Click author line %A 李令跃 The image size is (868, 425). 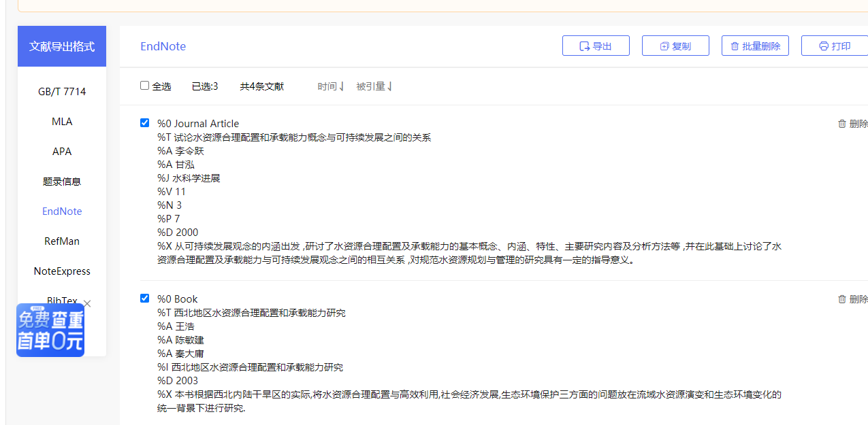coord(180,151)
